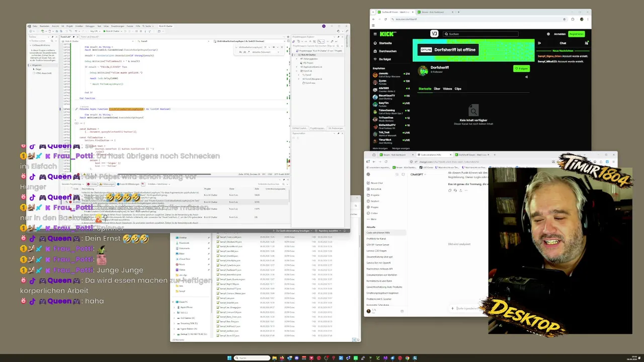The image size is (644, 362).
Task: Open the ChatGPT model selector dropdown
Action: tap(418, 174)
